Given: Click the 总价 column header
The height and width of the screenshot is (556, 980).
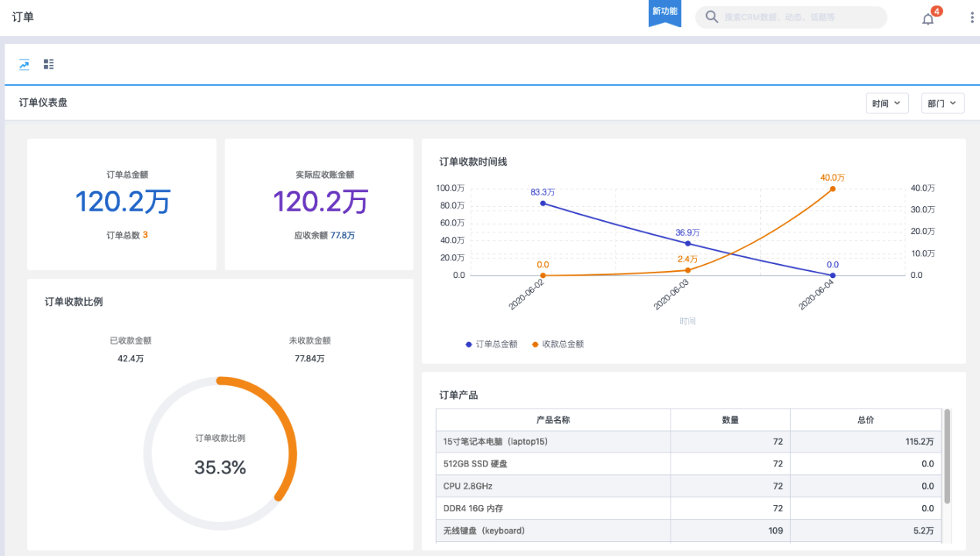Looking at the screenshot, I should 866,420.
